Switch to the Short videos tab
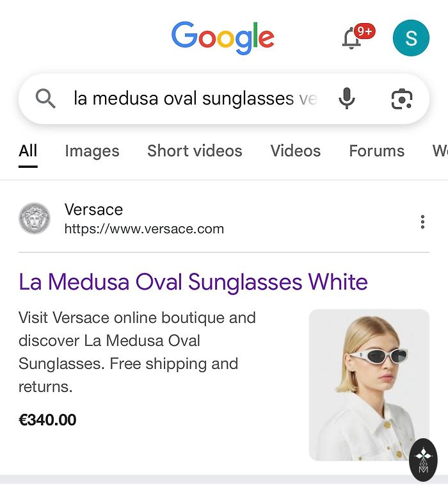 point(195,151)
